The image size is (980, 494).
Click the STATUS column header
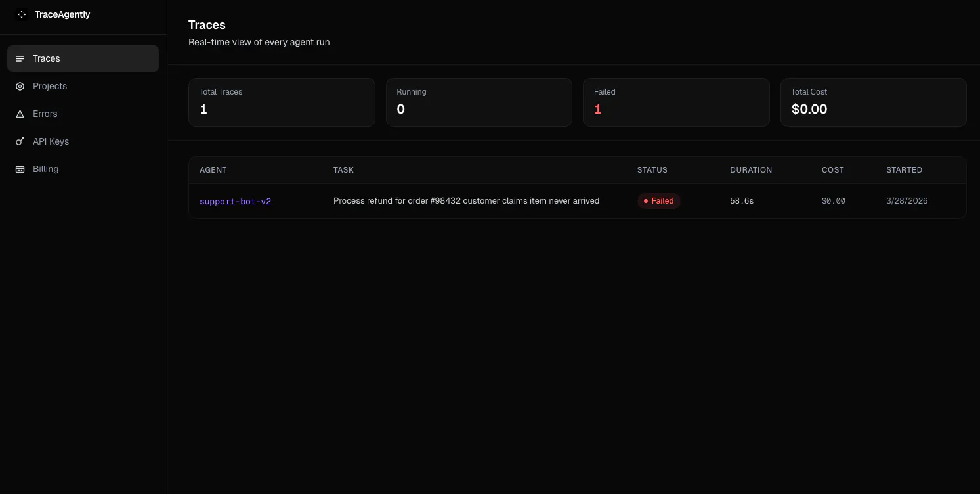click(x=652, y=170)
